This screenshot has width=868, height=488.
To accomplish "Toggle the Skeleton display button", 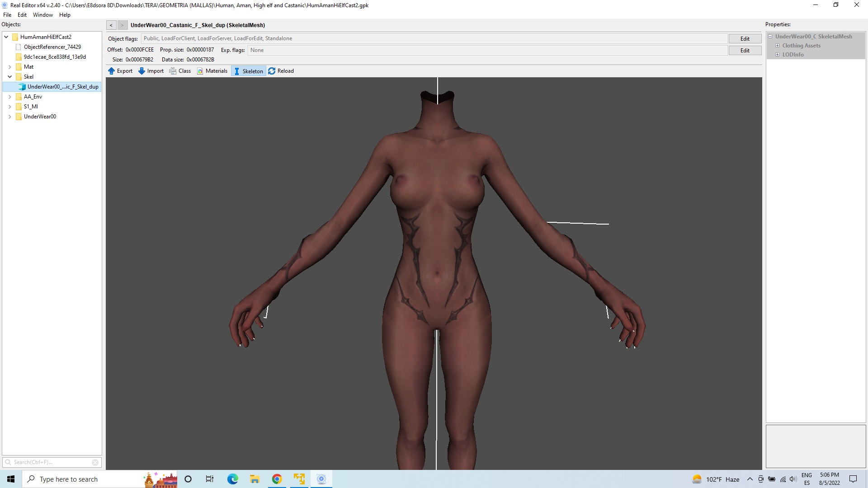I will pyautogui.click(x=248, y=71).
